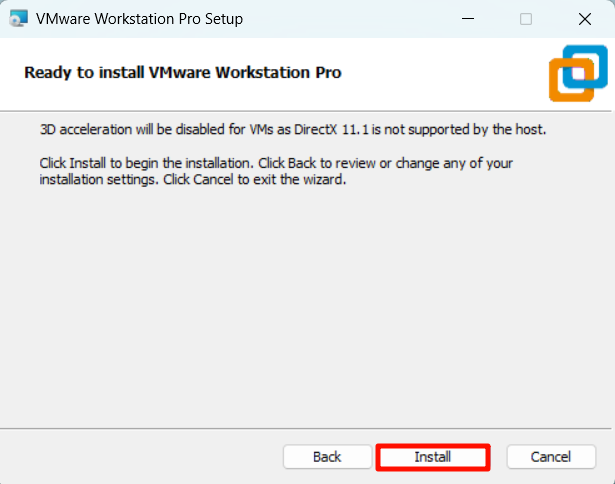Click the "Click Install to begin" instruction line
This screenshot has width=615, height=484.
coord(275,163)
